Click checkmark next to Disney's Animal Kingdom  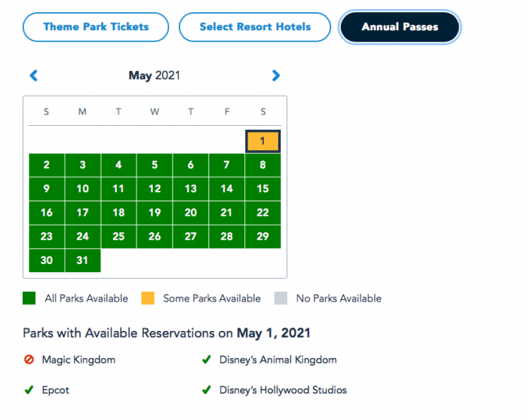click(x=206, y=360)
